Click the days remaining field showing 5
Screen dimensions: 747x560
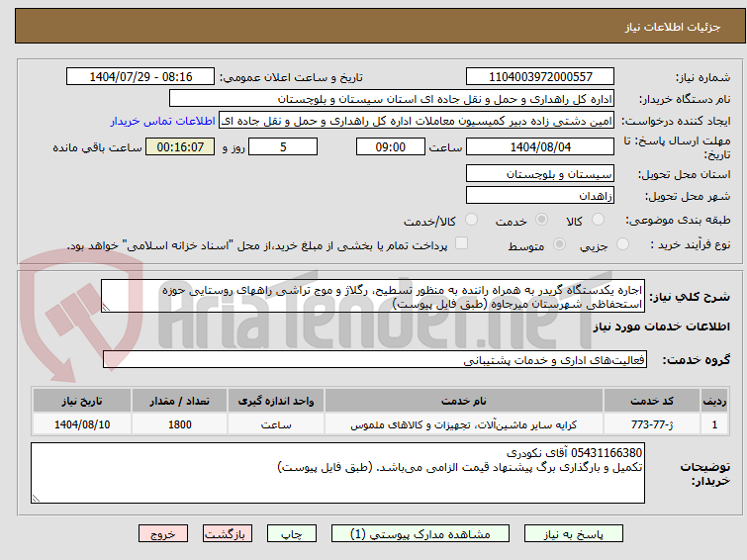[x=283, y=146]
